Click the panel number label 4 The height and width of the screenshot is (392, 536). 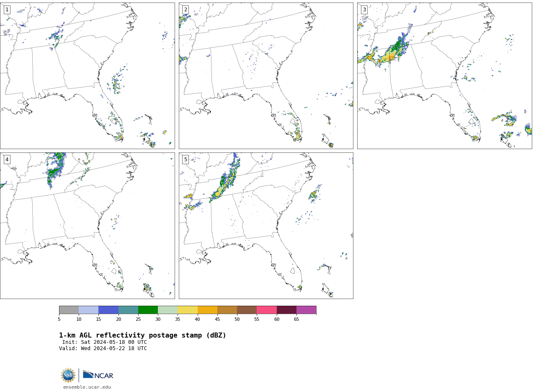7,160
